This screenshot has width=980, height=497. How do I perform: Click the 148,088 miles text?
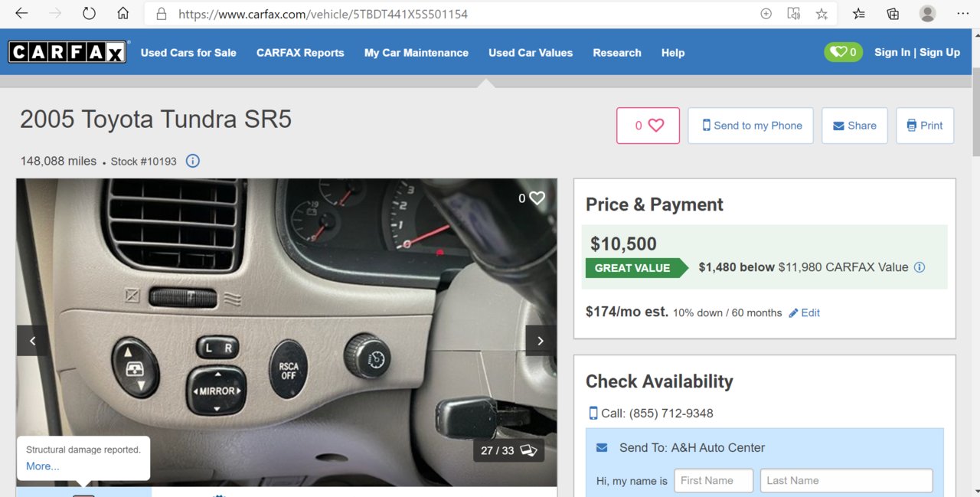tap(58, 161)
